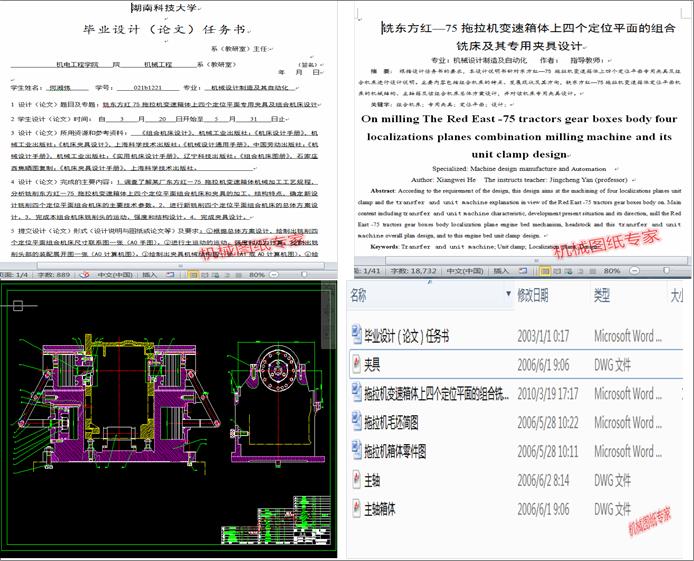694x561 pixels.
Task: Click Word icon of 拖拉机箱体零件图 file
Action: coord(356,450)
